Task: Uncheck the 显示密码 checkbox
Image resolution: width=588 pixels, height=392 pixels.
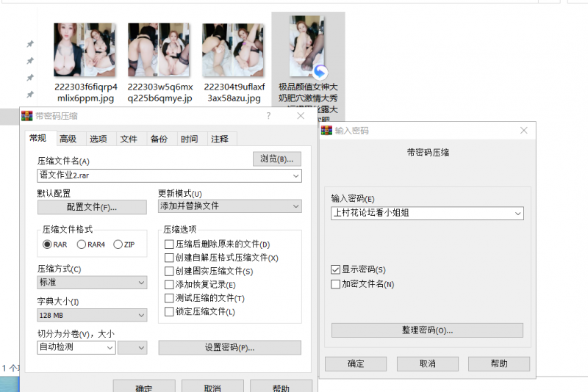Action: (336, 270)
